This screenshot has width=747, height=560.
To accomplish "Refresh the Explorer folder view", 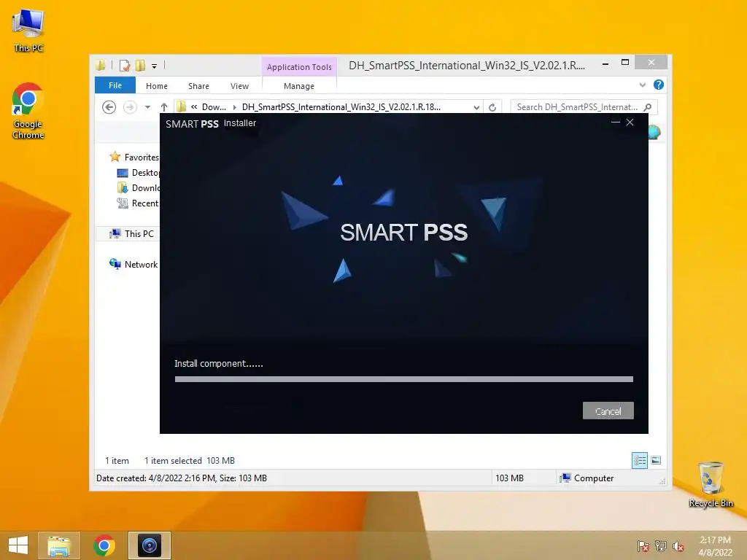I will tap(492, 108).
